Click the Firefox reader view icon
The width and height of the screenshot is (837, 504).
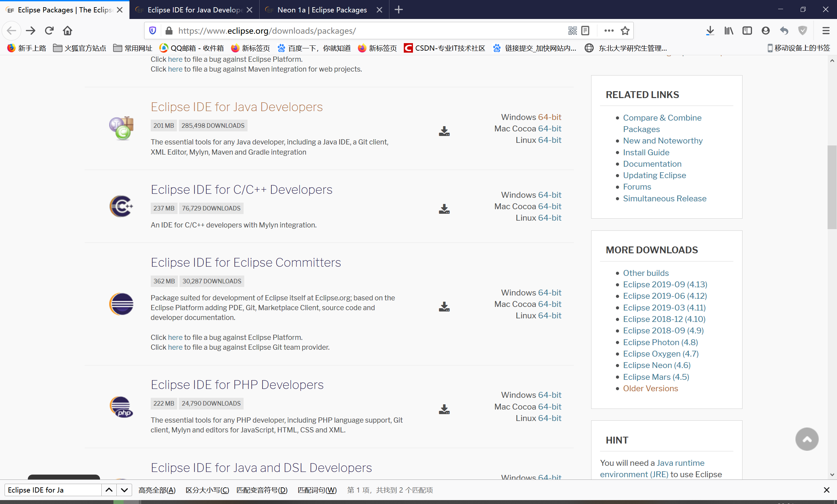(x=585, y=30)
